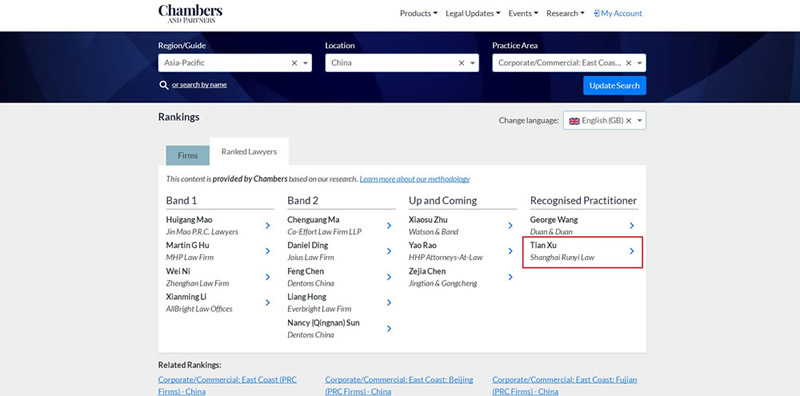The image size is (800, 396).
Task: Open 'Learn more about our methodology' link
Action: [415, 179]
